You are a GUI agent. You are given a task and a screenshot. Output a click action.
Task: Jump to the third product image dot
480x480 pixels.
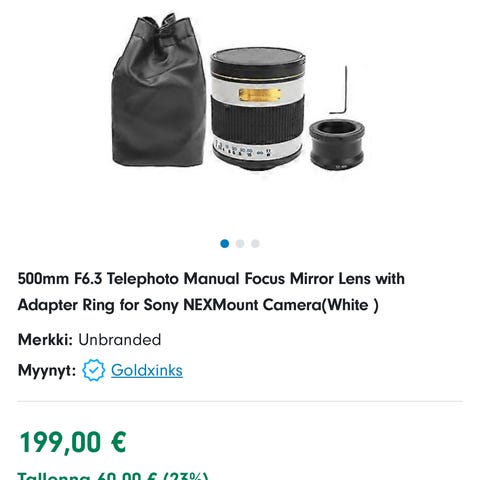point(255,244)
